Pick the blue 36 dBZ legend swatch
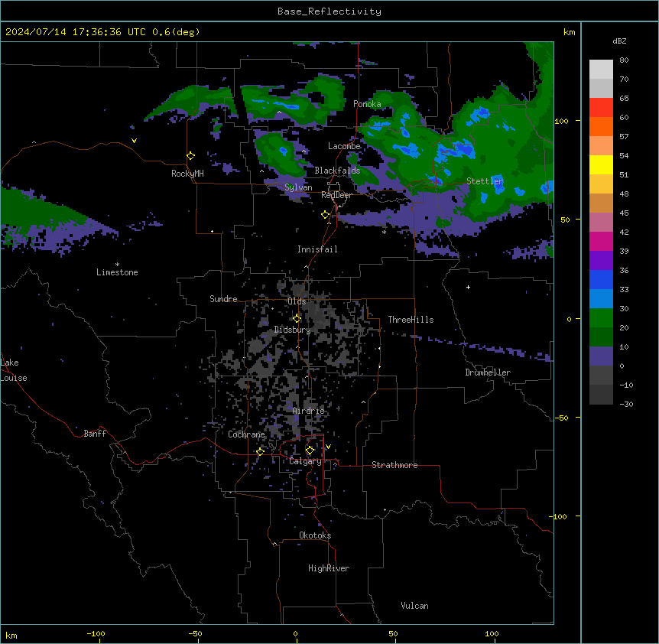The image size is (659, 644). coord(601,279)
